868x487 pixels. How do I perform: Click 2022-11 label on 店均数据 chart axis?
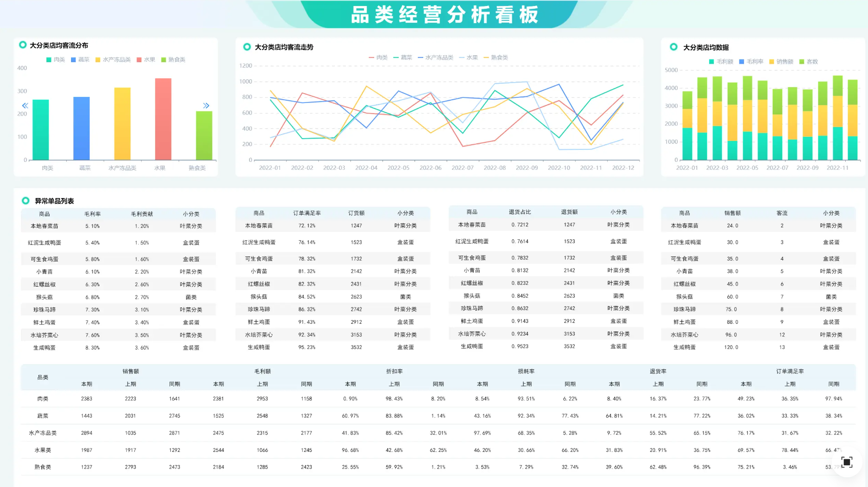point(837,168)
